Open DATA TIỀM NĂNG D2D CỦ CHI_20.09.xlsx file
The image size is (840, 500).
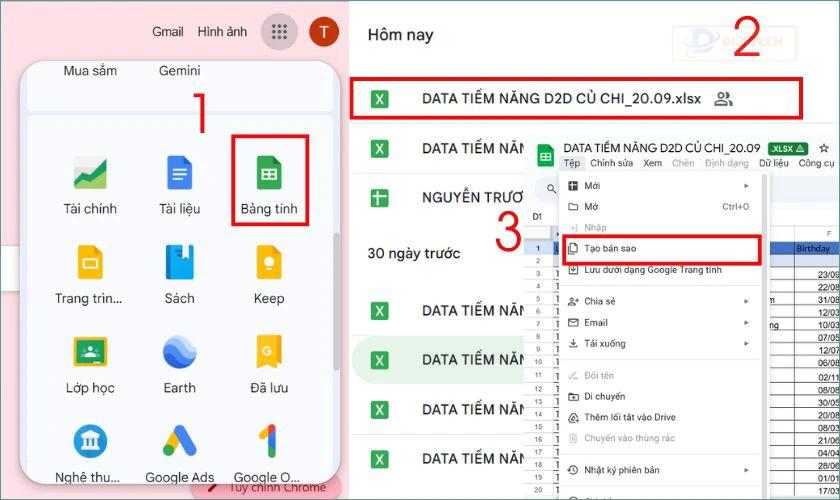point(576,99)
